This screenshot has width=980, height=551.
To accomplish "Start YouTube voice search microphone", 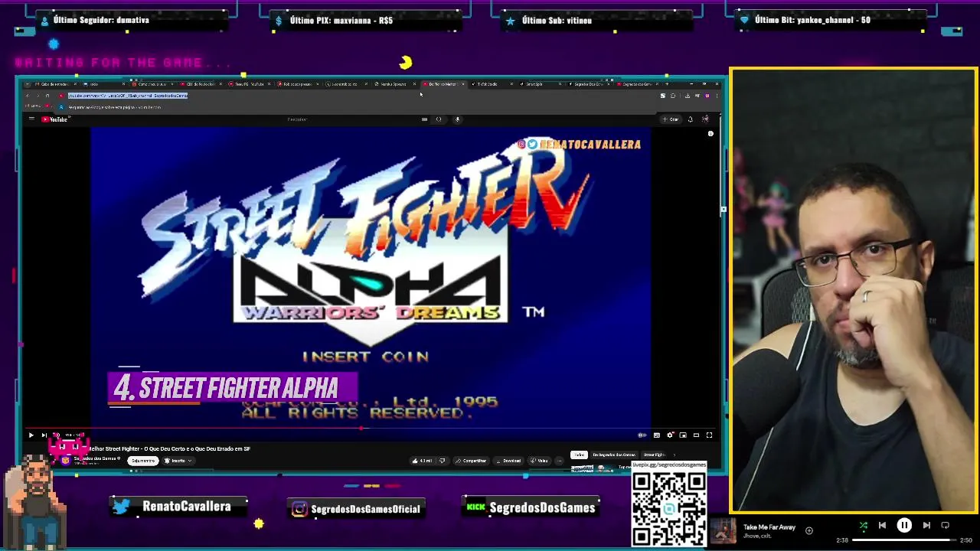I will coord(457,119).
